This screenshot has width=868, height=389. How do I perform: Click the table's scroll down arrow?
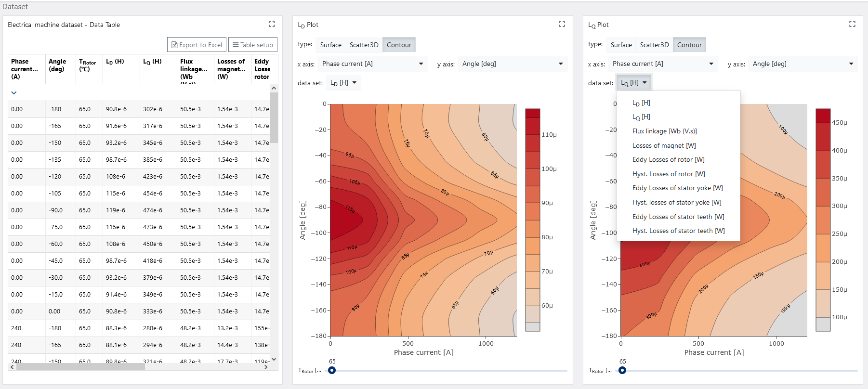coord(274,359)
